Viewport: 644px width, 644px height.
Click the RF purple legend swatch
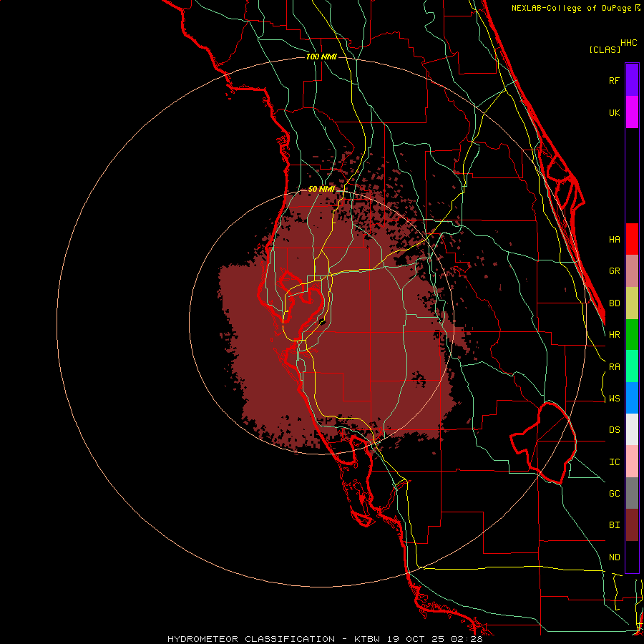(632, 80)
